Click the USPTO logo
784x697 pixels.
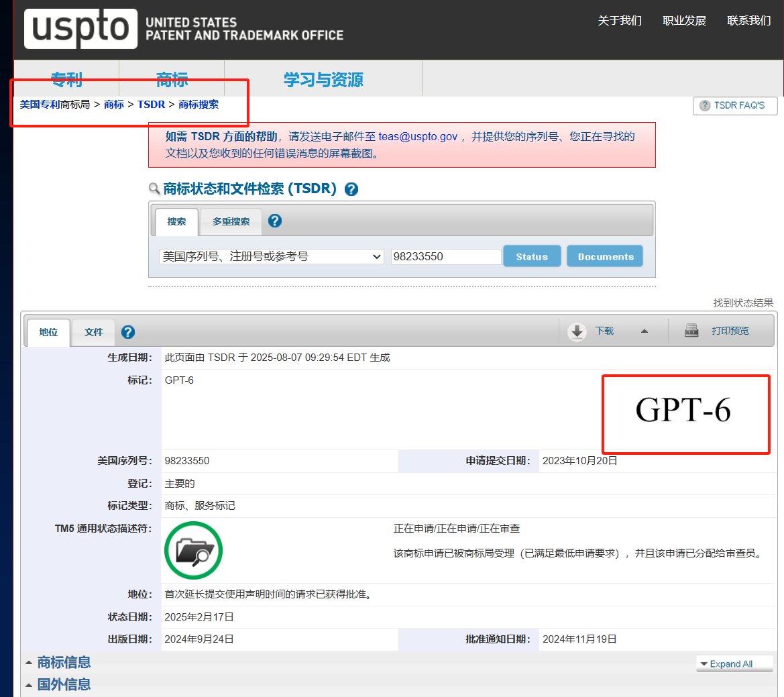80,28
